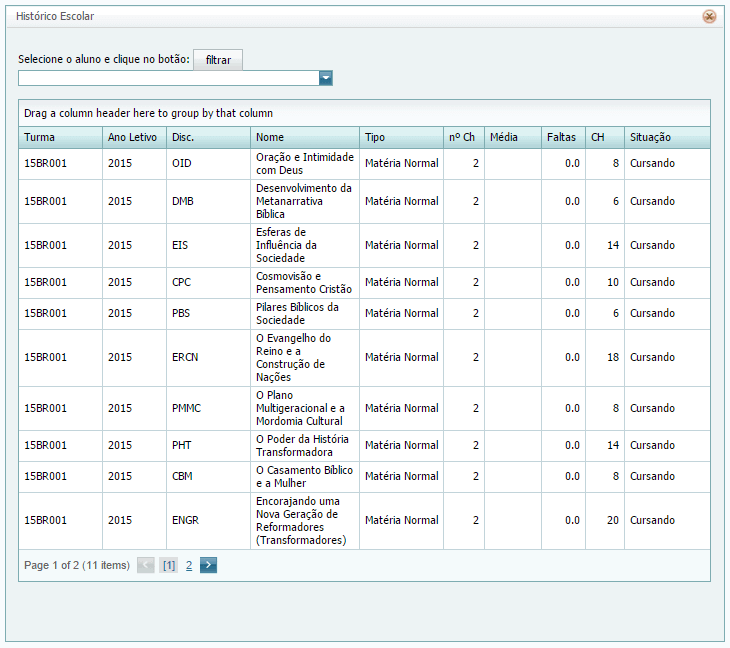Select 'O Plano Multigeracional' name cell

(x=305, y=408)
